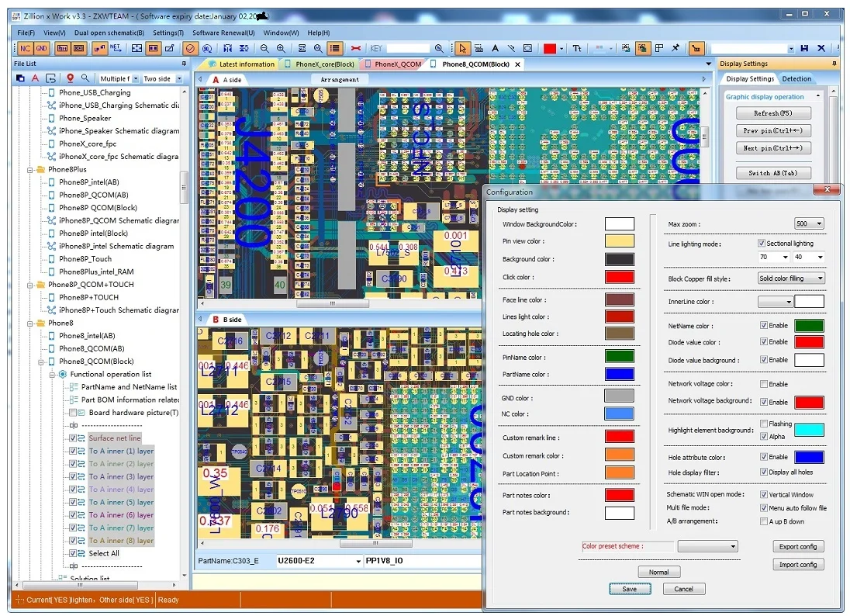Click the window layout grid toolbar icon

[x=659, y=48]
